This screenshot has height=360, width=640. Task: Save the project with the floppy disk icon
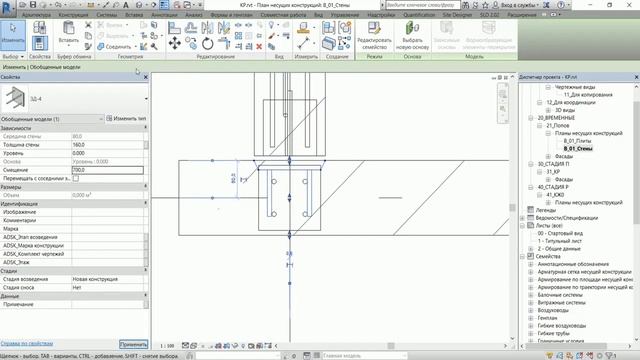tap(33, 5)
